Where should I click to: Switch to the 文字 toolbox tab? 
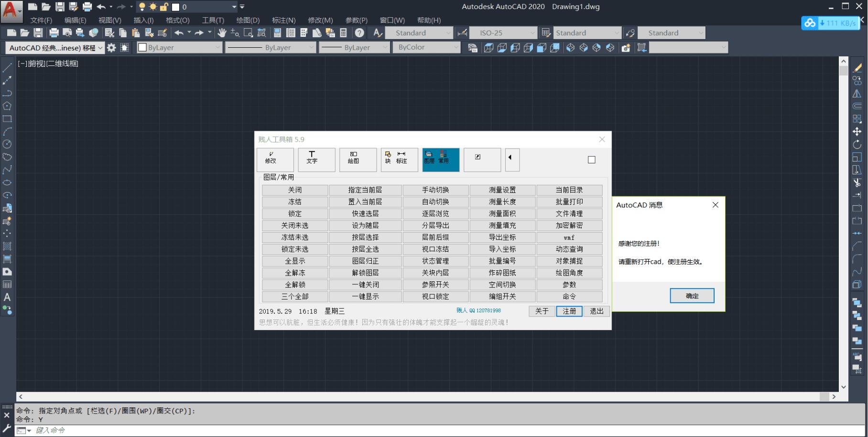coord(316,160)
